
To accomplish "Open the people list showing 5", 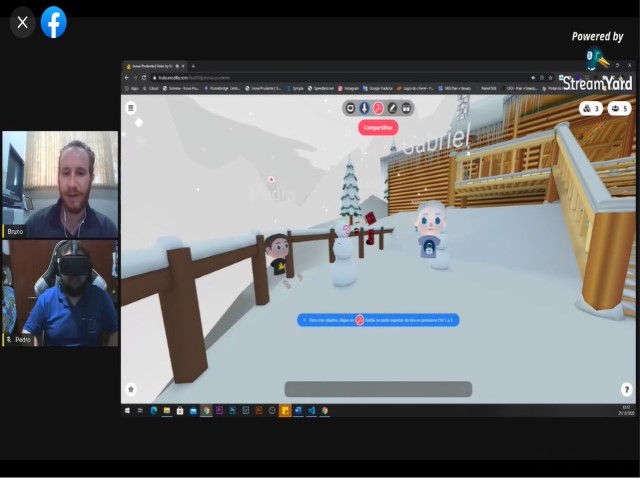I will (619, 109).
